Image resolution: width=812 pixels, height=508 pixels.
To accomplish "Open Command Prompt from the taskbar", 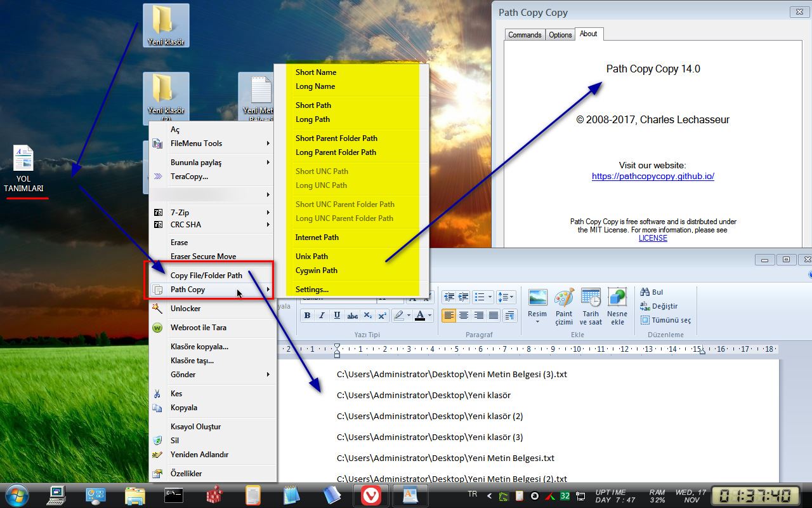I will click(x=174, y=495).
